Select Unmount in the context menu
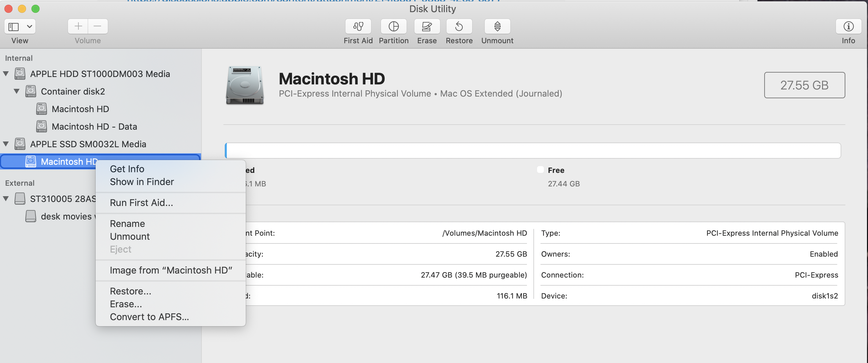Viewport: 868px width, 363px height. tap(171, 236)
